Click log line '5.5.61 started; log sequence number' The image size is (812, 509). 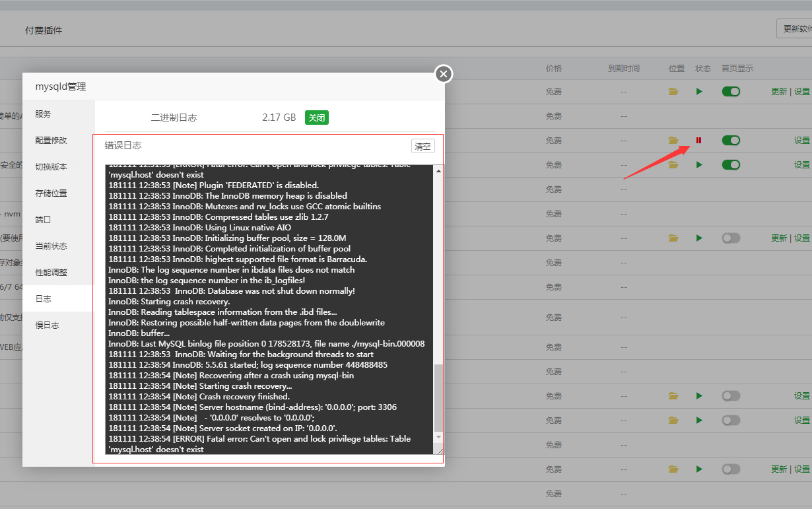(248, 365)
